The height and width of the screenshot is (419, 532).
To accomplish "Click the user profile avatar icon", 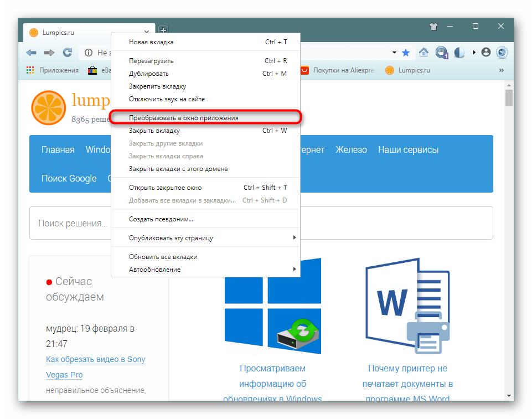I will click(486, 53).
